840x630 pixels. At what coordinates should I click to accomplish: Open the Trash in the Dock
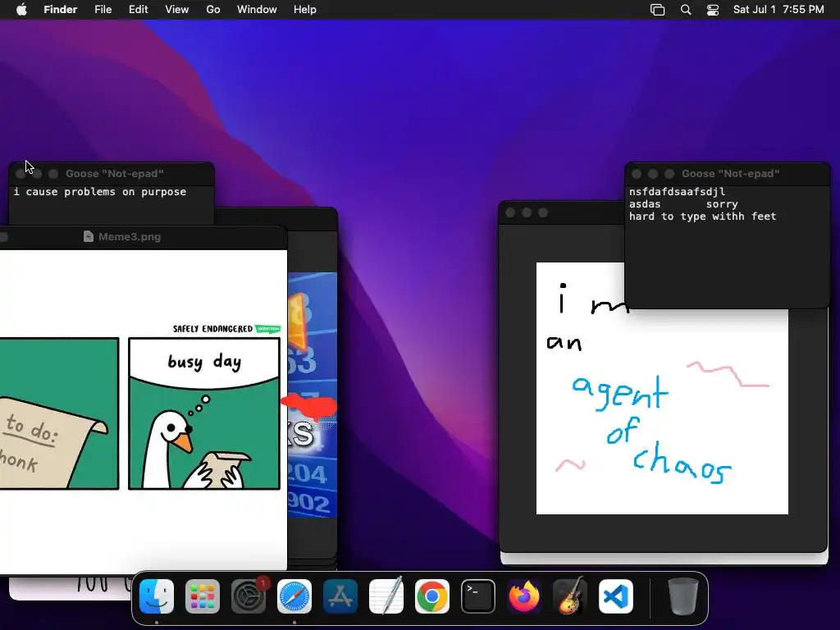point(683,596)
